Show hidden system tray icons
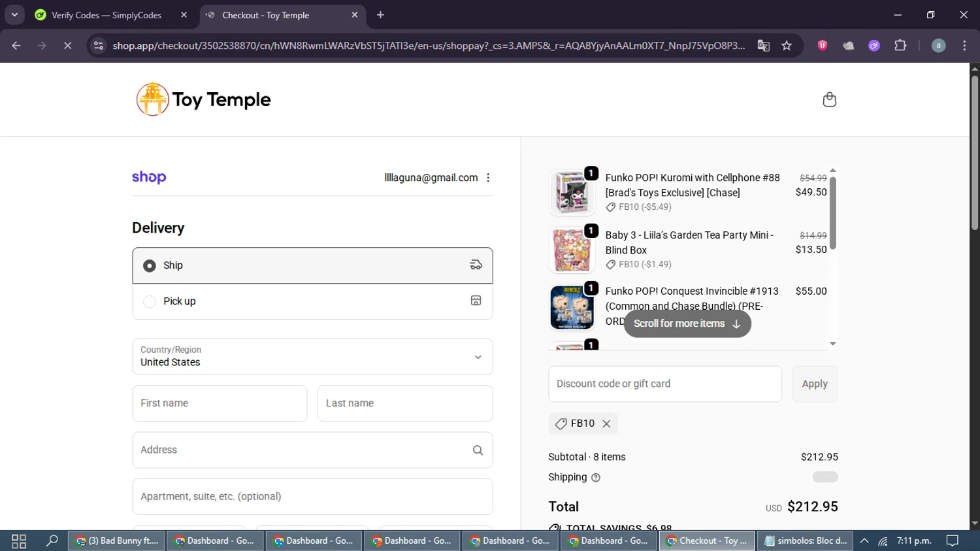The image size is (980, 551). click(x=864, y=541)
